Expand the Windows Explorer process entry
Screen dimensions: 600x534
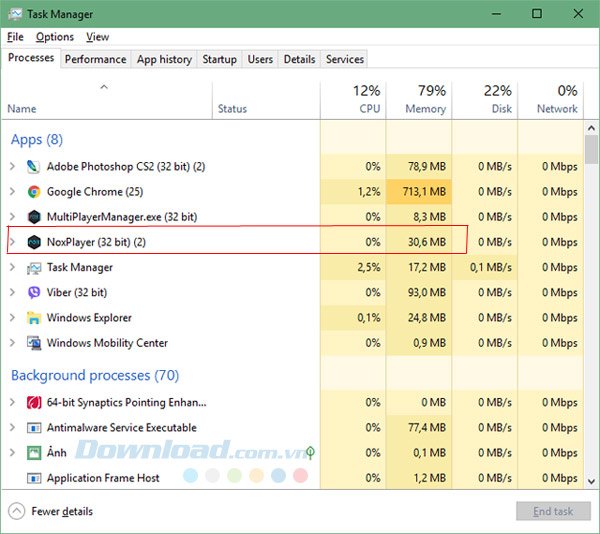click(12, 317)
